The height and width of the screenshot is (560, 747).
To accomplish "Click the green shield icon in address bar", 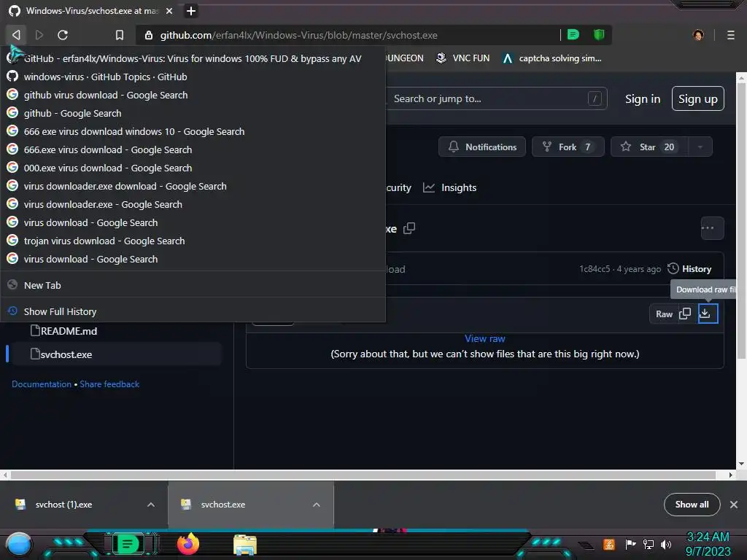I will (599, 34).
